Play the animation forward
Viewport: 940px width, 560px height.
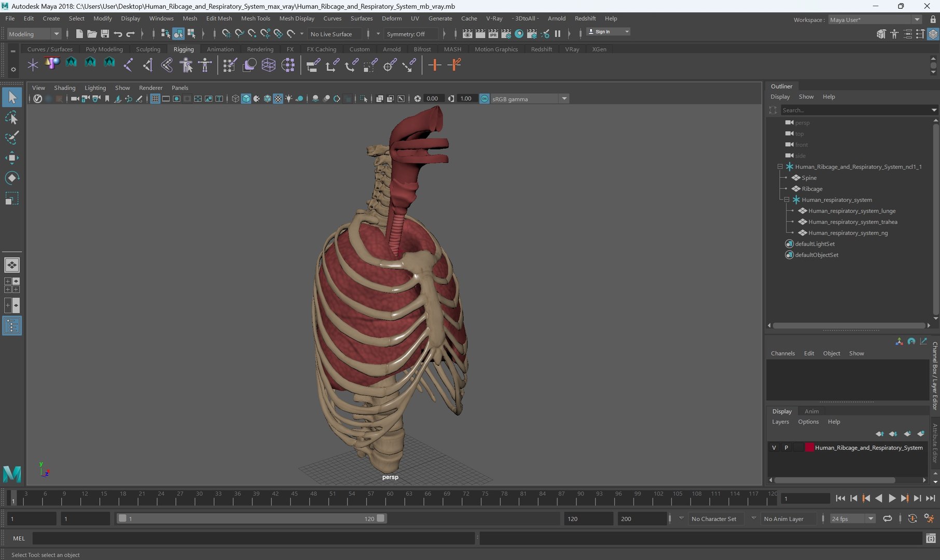(x=892, y=498)
